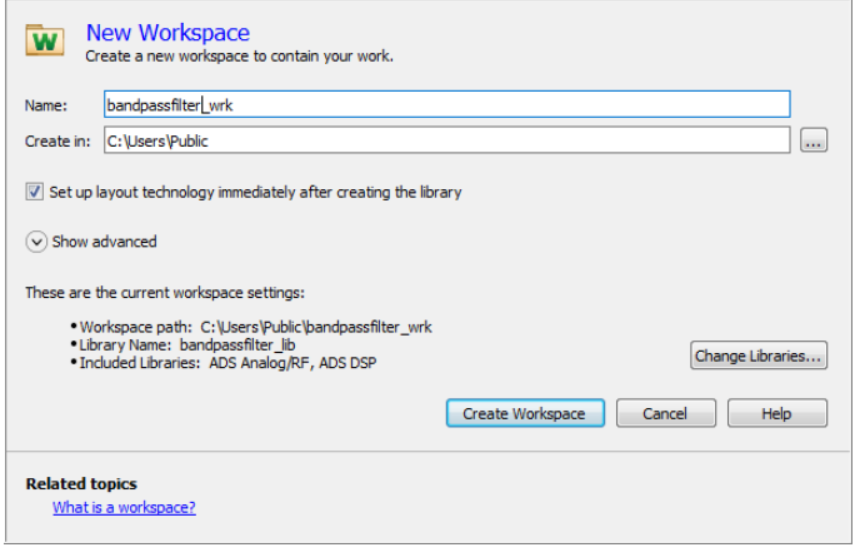Click the New Workspace title heading
Image resolution: width=856 pixels, height=550 pixels.
(x=168, y=32)
